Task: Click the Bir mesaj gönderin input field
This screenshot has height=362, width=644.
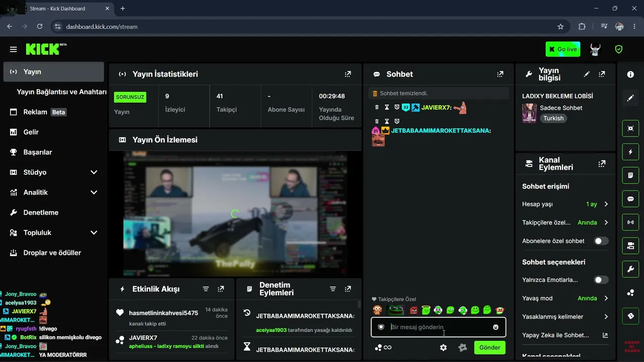Action: (x=438, y=327)
